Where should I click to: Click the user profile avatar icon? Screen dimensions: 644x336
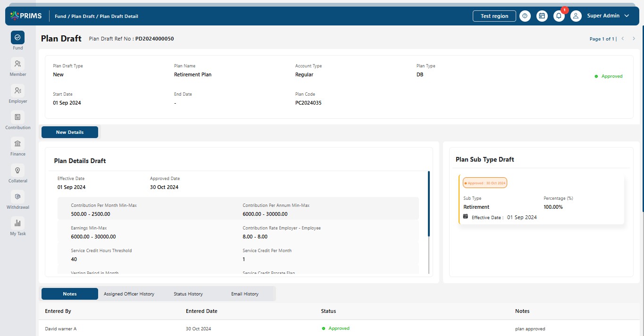[576, 16]
